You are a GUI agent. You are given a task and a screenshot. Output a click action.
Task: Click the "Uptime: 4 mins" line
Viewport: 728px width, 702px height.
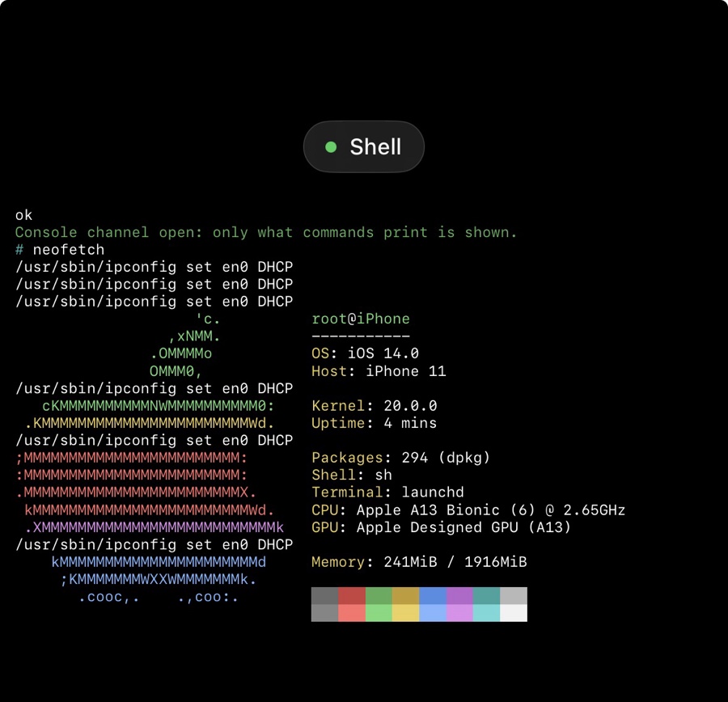375,423
